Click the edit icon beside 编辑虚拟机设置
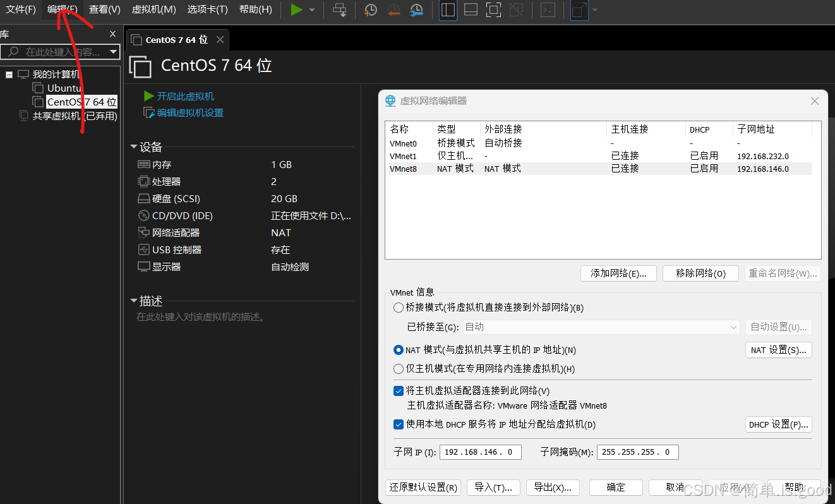 [x=149, y=112]
